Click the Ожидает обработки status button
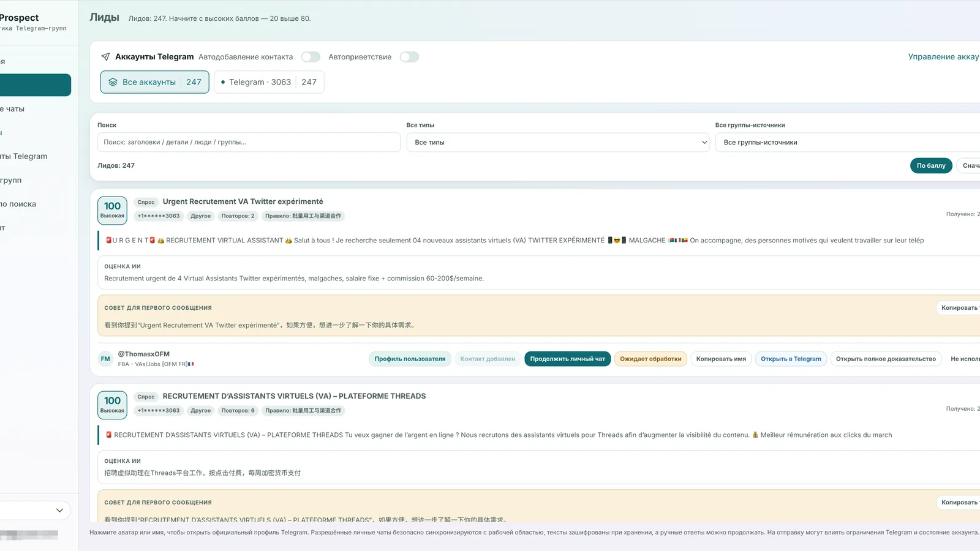980x551 pixels. click(x=650, y=359)
